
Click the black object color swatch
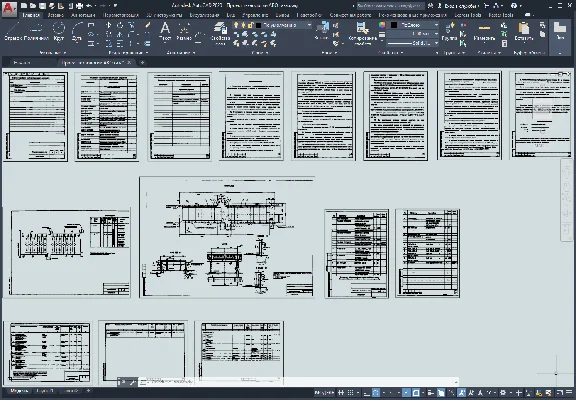pyautogui.click(x=394, y=25)
